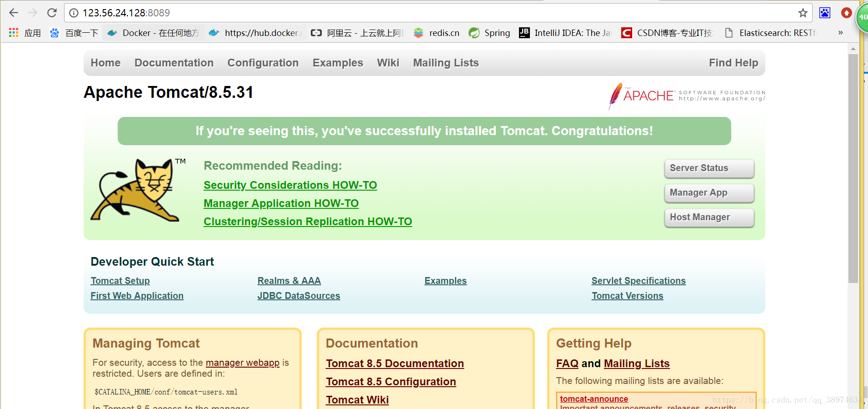The image size is (868, 409).
Task: Open the First Web Application link
Action: [x=137, y=296]
